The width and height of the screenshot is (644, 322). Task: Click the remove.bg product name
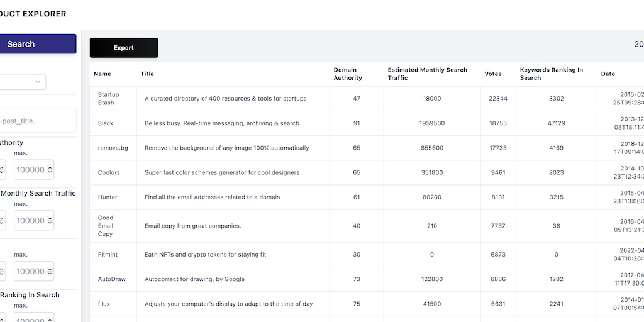(113, 148)
